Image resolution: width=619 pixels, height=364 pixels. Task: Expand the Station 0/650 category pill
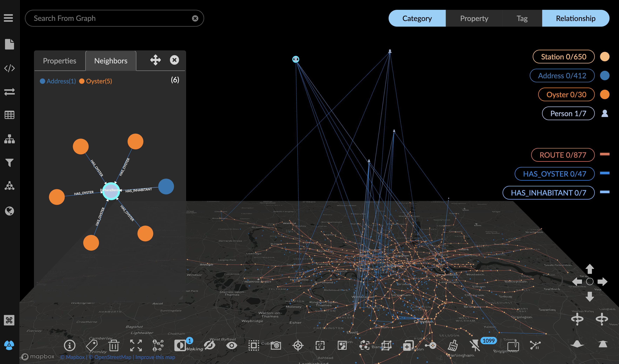coord(563,57)
